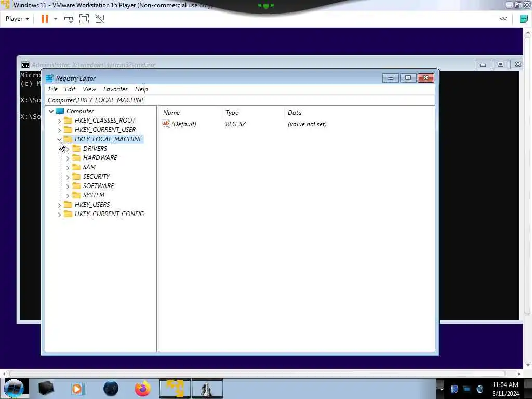The width and height of the screenshot is (532, 399).
Task: Collapse the Computer node in the registry tree
Action: click(51, 111)
